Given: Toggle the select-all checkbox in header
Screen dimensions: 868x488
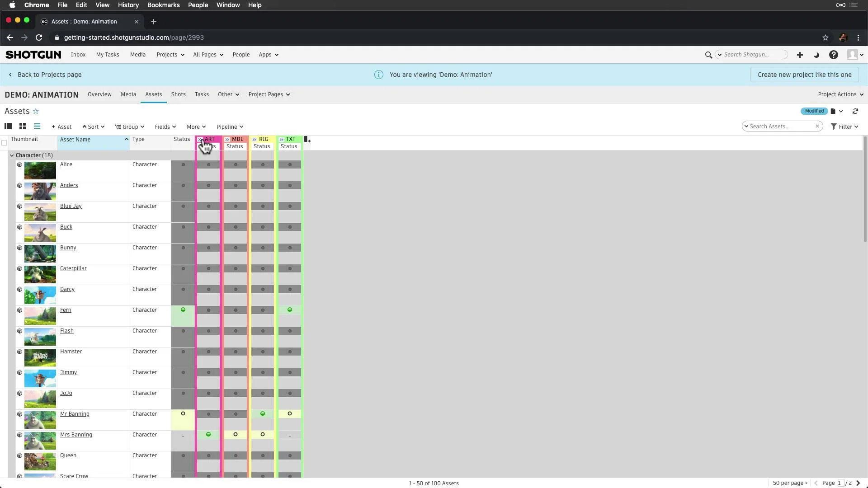Looking at the screenshot, I should [x=4, y=141].
